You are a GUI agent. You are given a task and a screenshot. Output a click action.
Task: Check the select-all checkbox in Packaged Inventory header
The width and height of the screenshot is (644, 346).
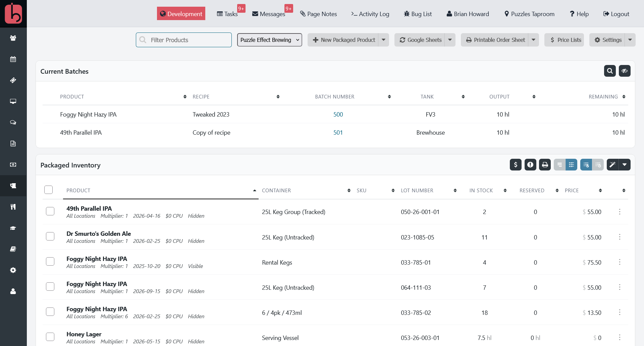click(49, 190)
